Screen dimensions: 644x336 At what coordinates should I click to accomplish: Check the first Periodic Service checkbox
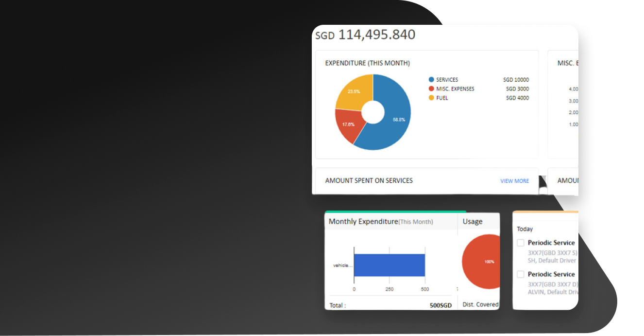[521, 243]
